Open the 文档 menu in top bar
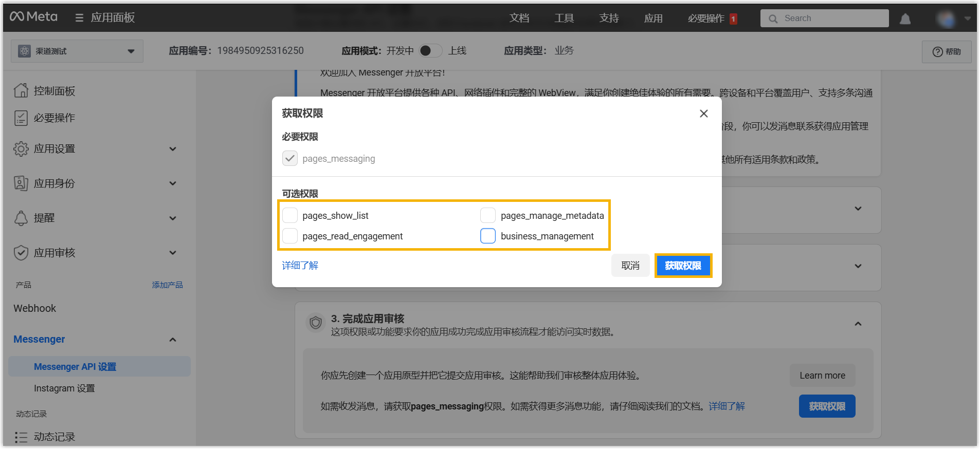This screenshot has width=980, height=449. pyautogui.click(x=519, y=18)
